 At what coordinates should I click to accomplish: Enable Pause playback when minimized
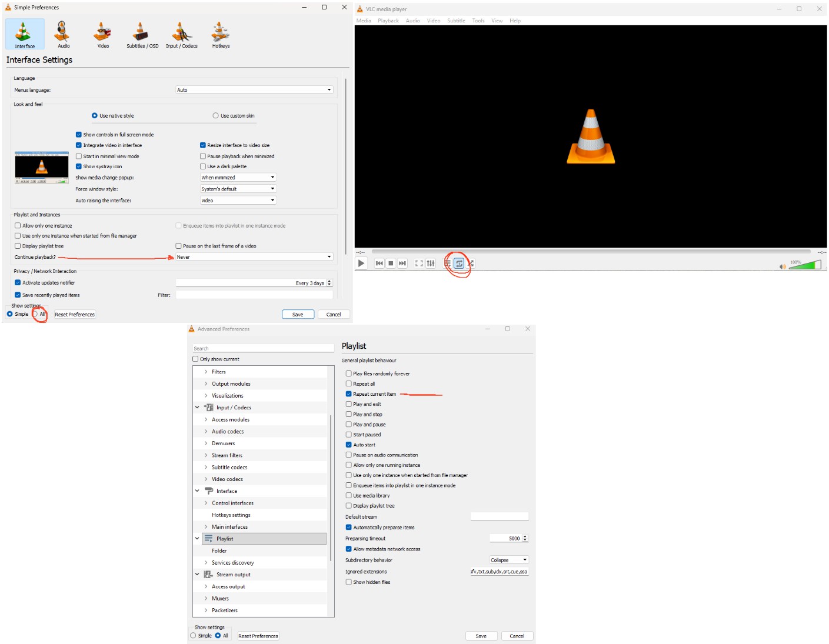(x=203, y=156)
